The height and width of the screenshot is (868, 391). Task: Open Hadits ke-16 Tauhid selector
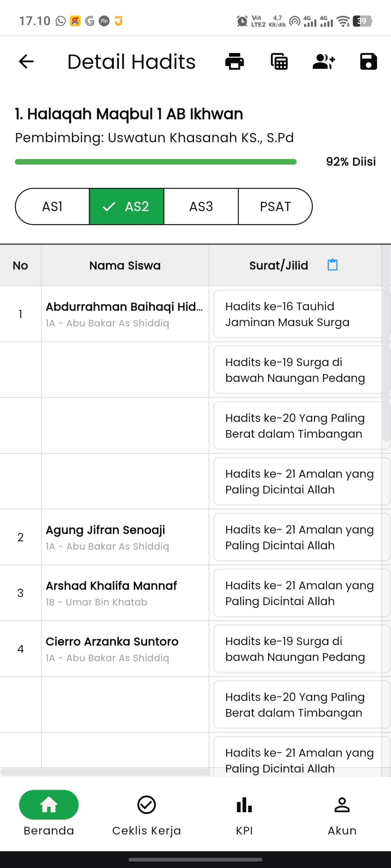click(x=301, y=314)
